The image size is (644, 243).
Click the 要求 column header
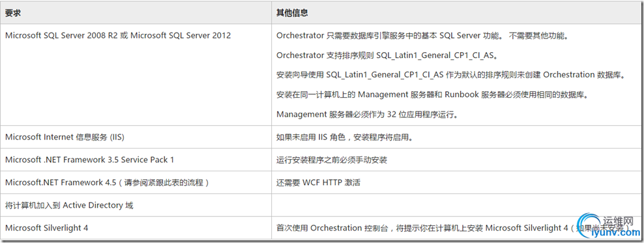pos(13,13)
